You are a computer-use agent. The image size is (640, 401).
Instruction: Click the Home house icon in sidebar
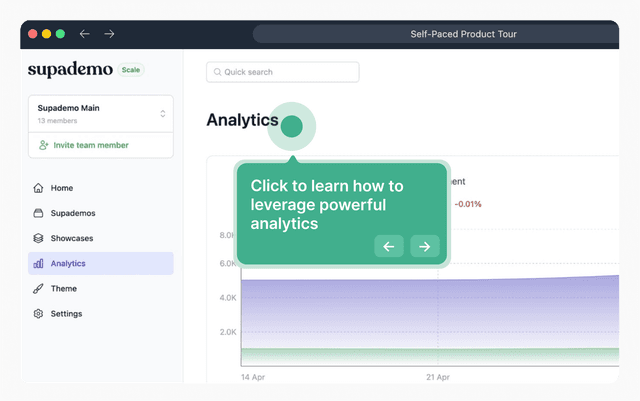[38, 188]
